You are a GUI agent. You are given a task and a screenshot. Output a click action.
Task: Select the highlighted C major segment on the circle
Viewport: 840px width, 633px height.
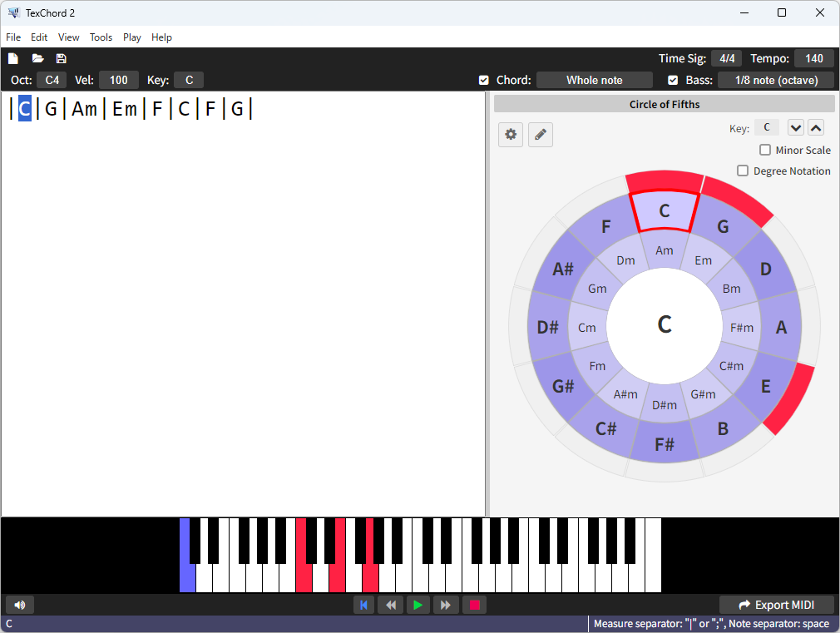(x=665, y=210)
